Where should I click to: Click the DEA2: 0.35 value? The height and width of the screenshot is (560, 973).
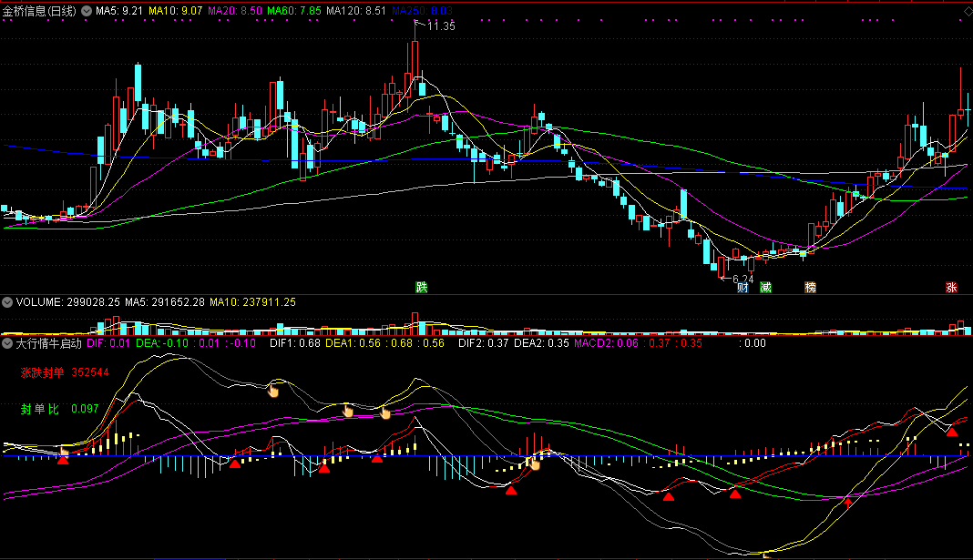541,343
